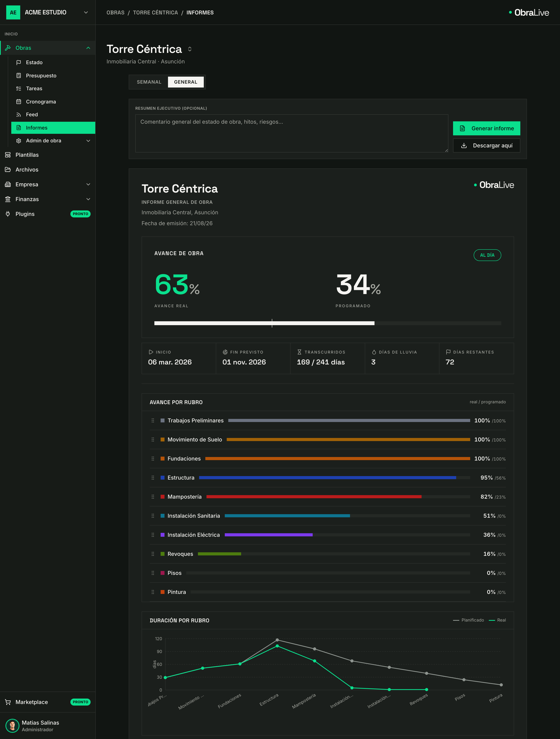Viewport: 560px width, 739px height.
Task: Click the Descargar aquí button
Action: 486,146
